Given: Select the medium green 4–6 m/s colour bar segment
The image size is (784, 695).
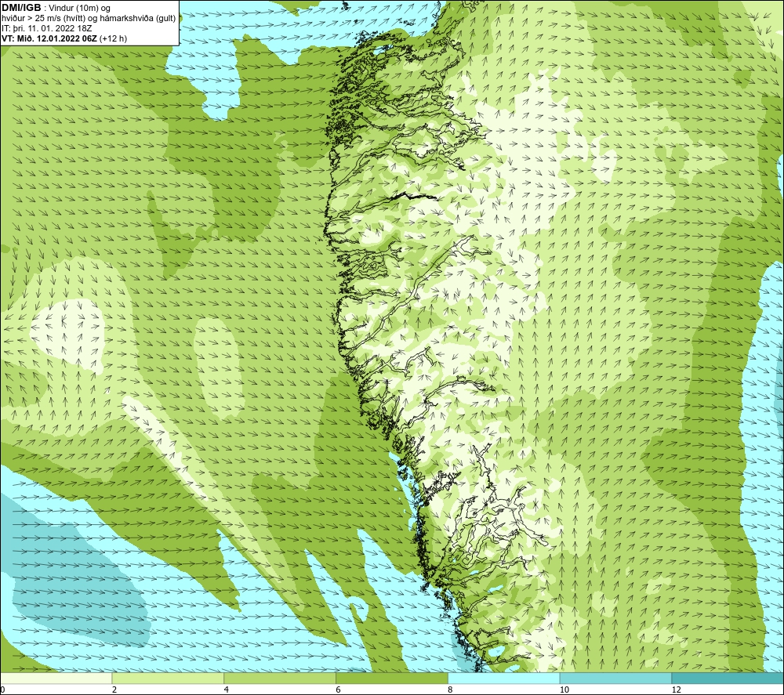Looking at the screenshot, I should (x=280, y=678).
